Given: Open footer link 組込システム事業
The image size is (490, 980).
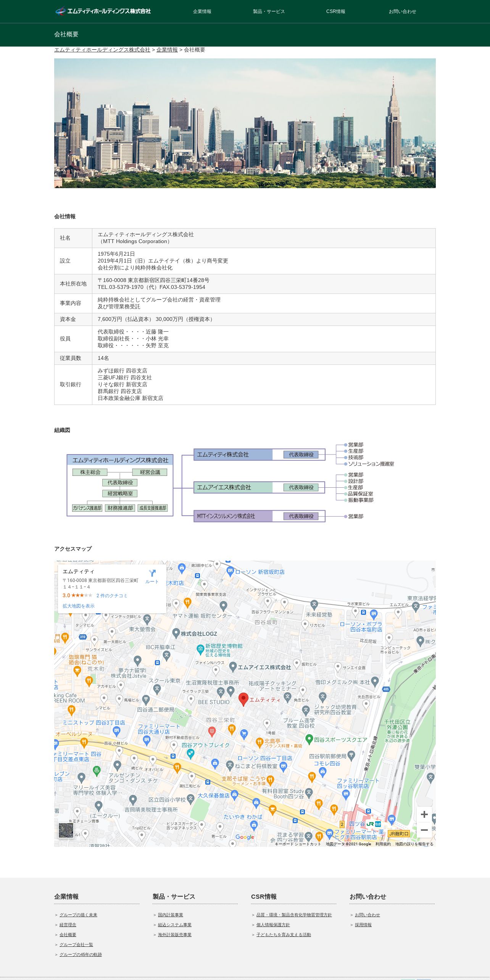Looking at the screenshot, I should pyautogui.click(x=175, y=925).
